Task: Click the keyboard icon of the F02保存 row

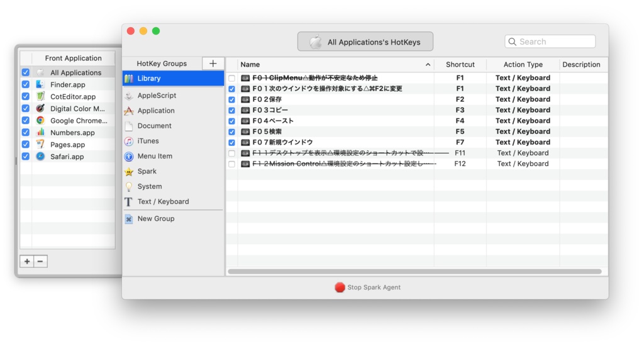Action: tap(246, 99)
